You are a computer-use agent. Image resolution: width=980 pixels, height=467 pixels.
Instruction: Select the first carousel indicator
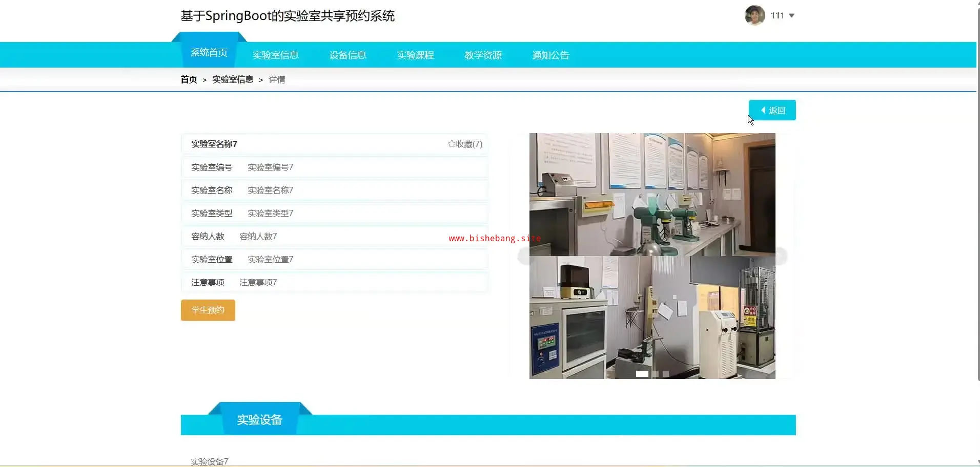click(x=642, y=374)
